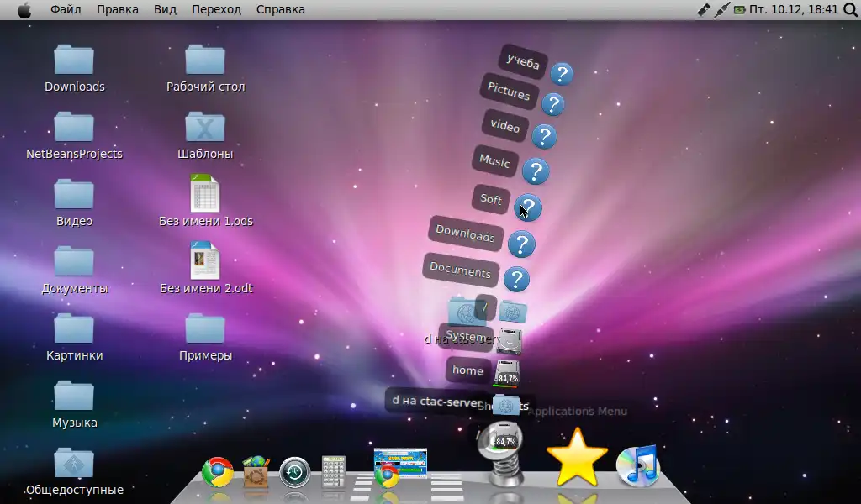Open the calculator from the dock

tap(334, 472)
